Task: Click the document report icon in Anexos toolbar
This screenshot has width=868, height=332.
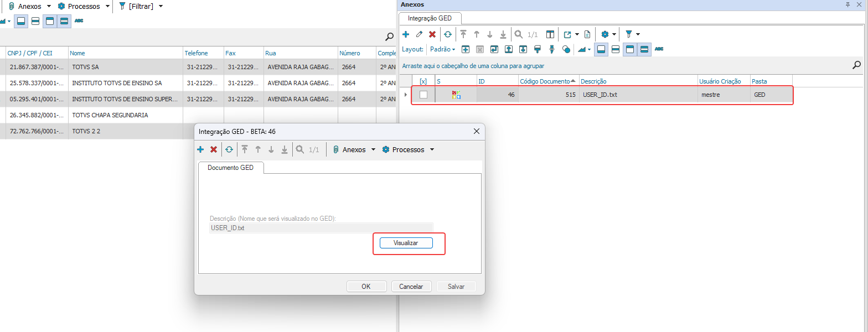Action: 587,34
